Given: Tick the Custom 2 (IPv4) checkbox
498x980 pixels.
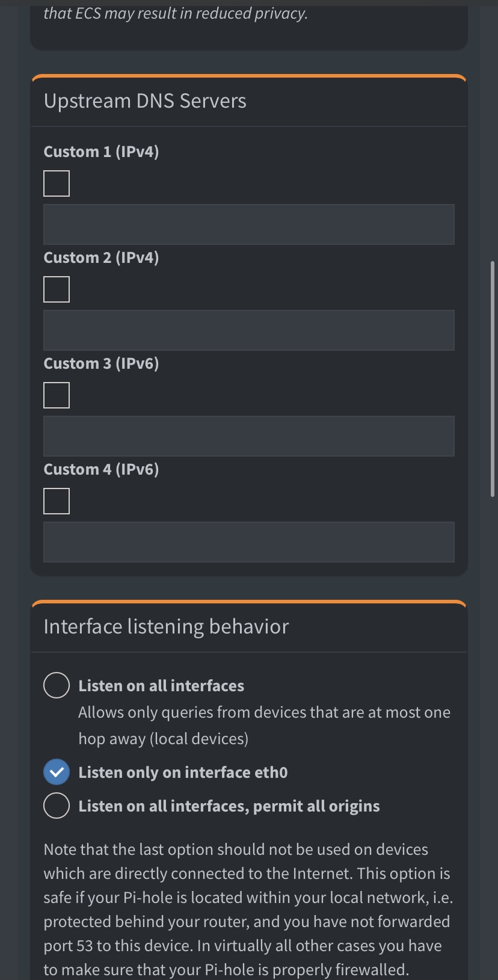Looking at the screenshot, I should coord(57,289).
